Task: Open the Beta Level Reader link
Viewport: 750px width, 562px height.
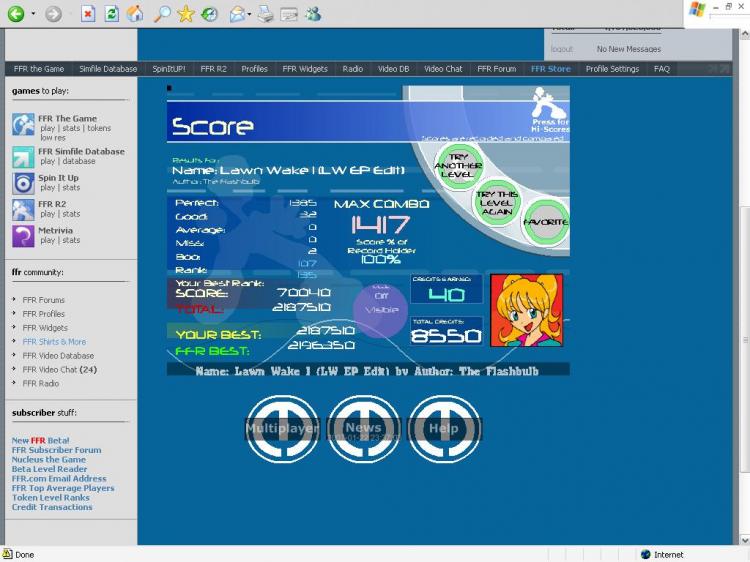Action: click(49, 469)
